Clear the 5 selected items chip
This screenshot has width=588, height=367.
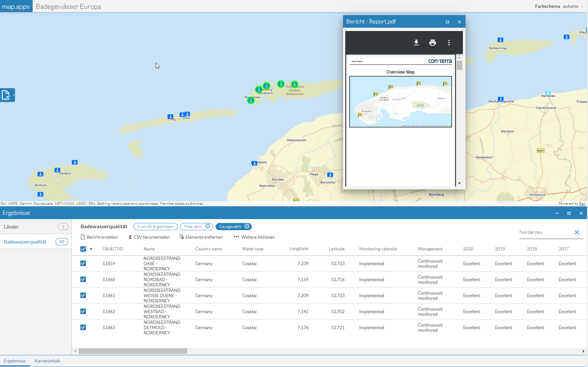(247, 226)
